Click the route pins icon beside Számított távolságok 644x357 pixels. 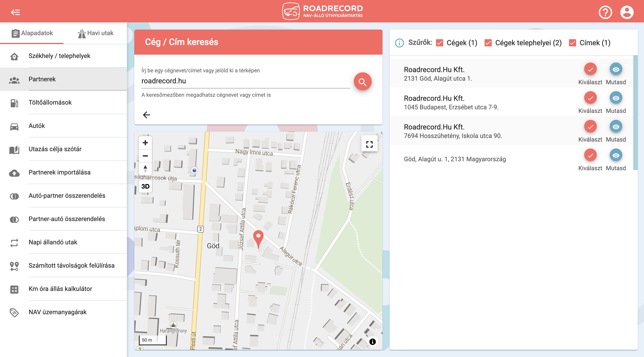coord(14,266)
